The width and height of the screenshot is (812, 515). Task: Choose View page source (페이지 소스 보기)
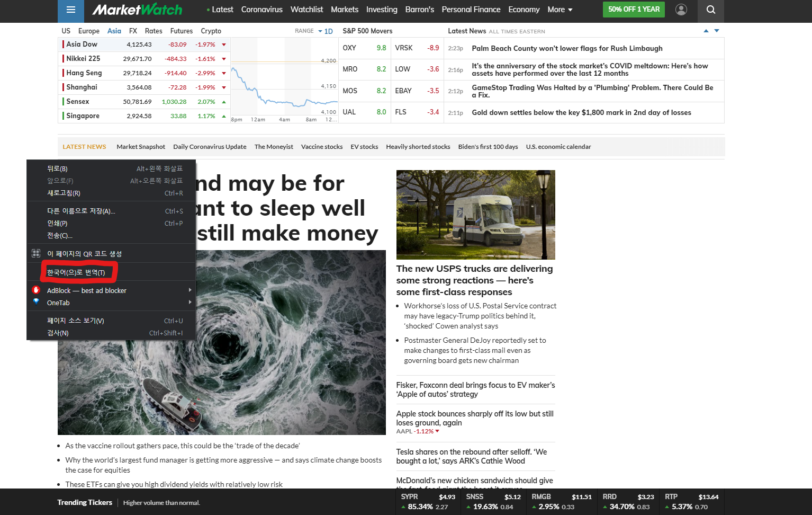pyautogui.click(x=111, y=321)
